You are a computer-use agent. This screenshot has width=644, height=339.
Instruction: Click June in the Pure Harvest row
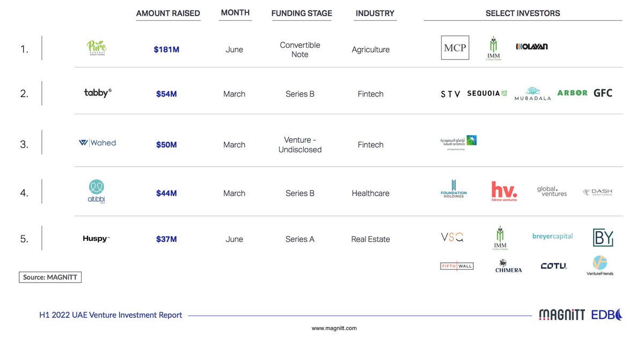[x=235, y=49]
